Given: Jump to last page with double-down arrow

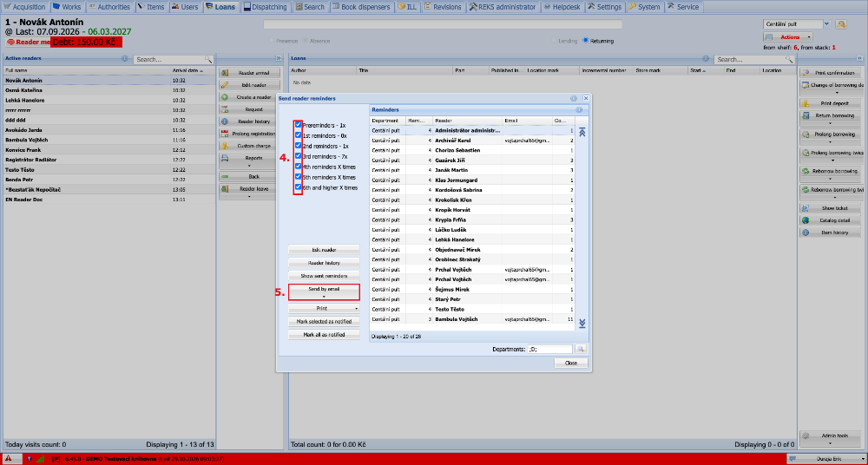Looking at the screenshot, I should (x=582, y=324).
